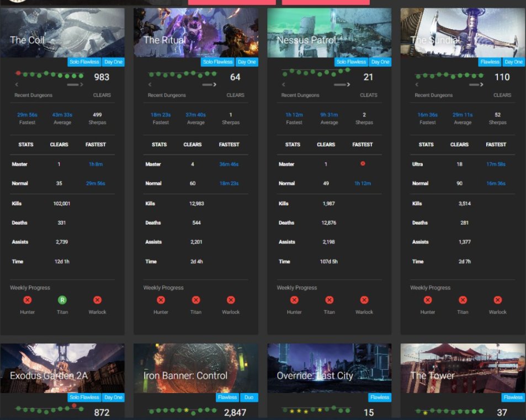This screenshot has height=420, width=526.
Task: Open Exodus Garden 2A banner image
Action: (62, 368)
